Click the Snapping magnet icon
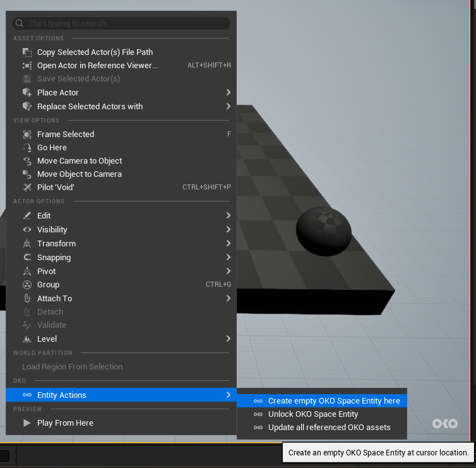Image resolution: width=476 pixels, height=468 pixels. tap(27, 258)
